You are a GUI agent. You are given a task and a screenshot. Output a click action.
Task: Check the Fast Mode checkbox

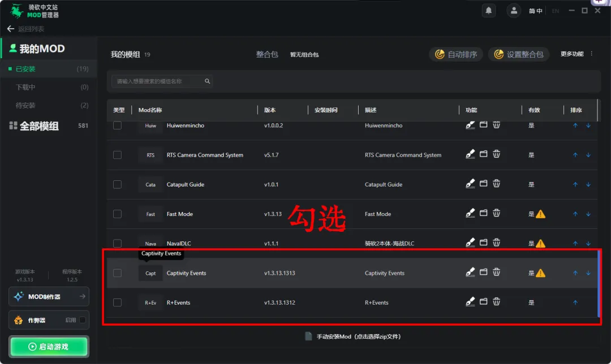click(117, 214)
